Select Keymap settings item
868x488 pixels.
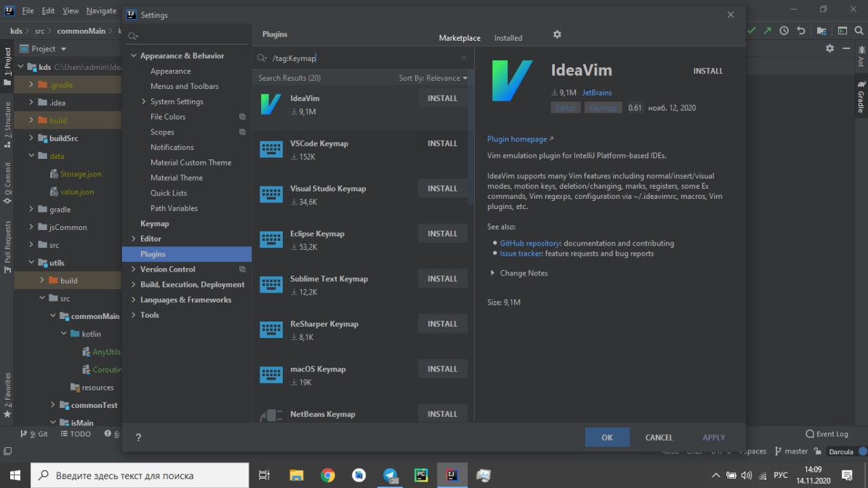point(155,223)
